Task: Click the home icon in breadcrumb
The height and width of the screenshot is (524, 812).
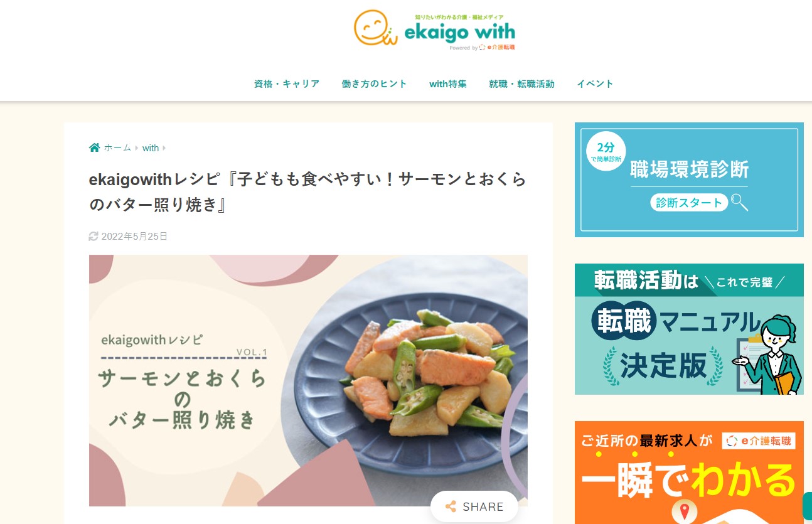Action: [94, 148]
